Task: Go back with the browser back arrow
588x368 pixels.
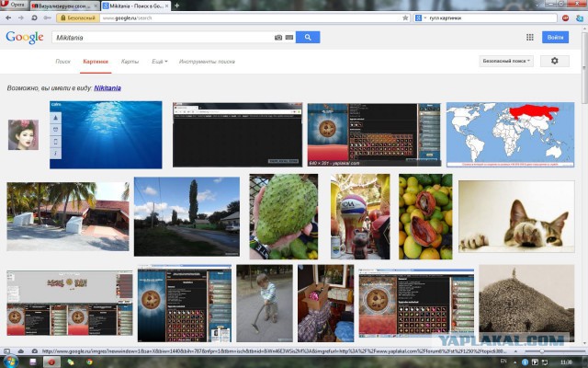Action: point(8,17)
